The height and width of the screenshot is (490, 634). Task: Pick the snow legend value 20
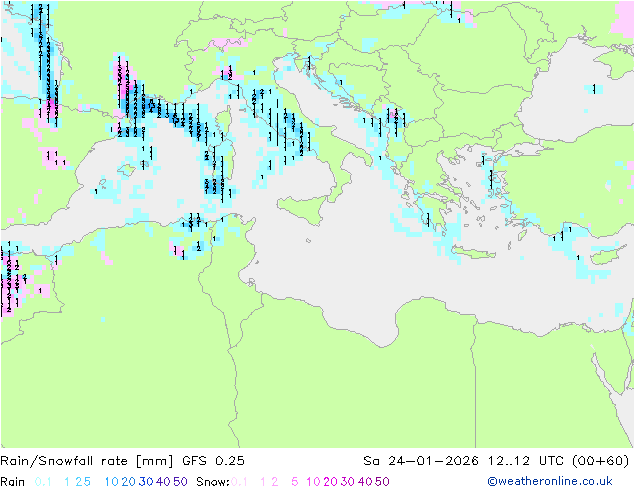pos(330,482)
